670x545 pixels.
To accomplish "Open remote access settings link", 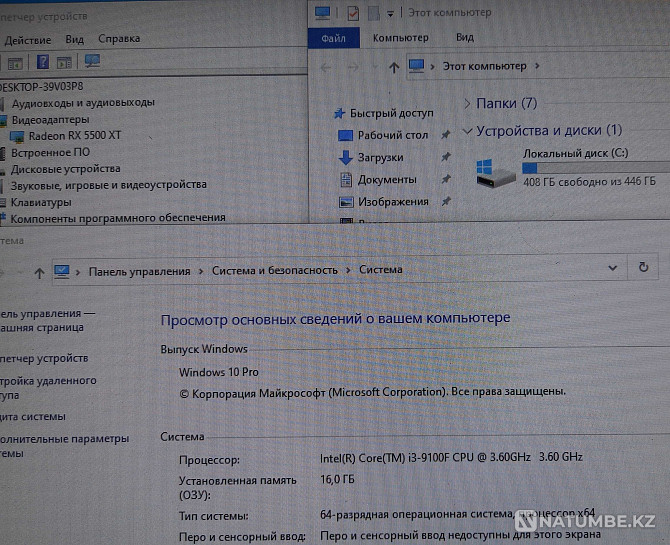I will tap(48, 388).
